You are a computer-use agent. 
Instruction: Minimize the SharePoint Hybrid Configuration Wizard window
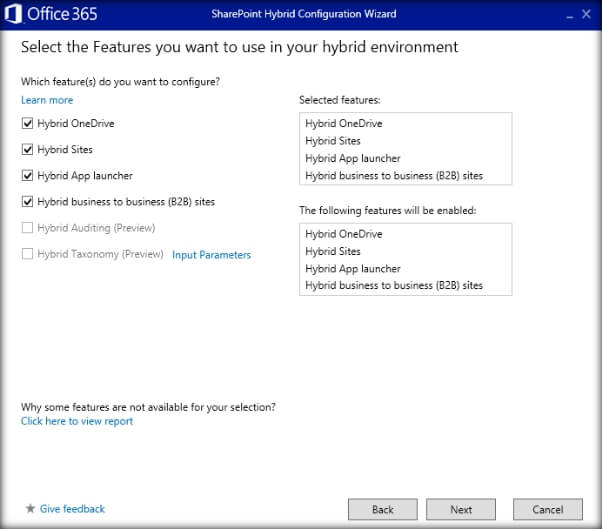[x=570, y=15]
